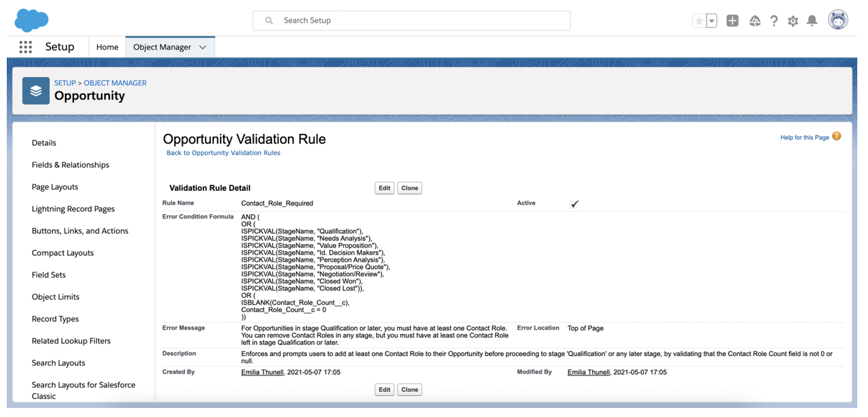Click the SETUP breadcrumb link

pyautogui.click(x=65, y=83)
